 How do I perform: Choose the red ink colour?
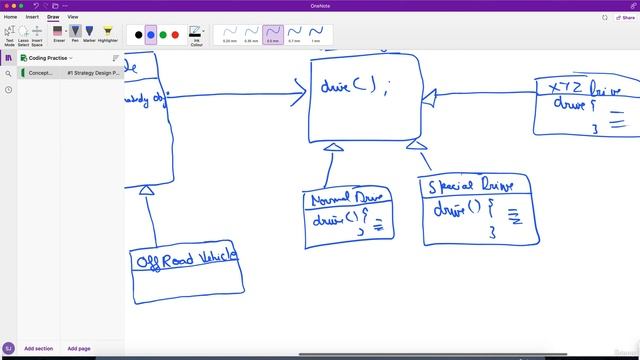click(175, 35)
